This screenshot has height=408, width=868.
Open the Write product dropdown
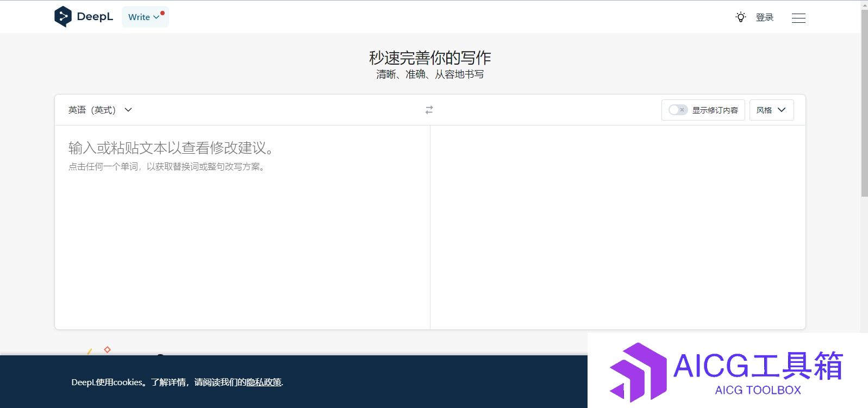(145, 17)
